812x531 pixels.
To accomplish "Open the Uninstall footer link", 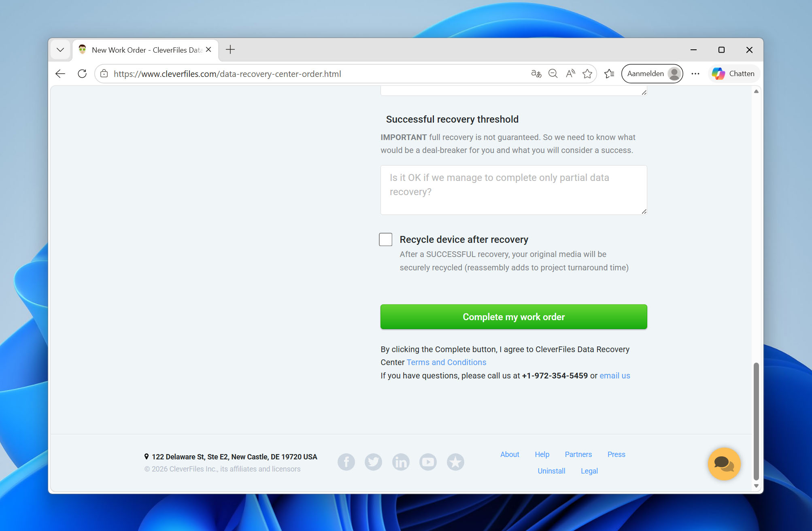I will 551,471.
